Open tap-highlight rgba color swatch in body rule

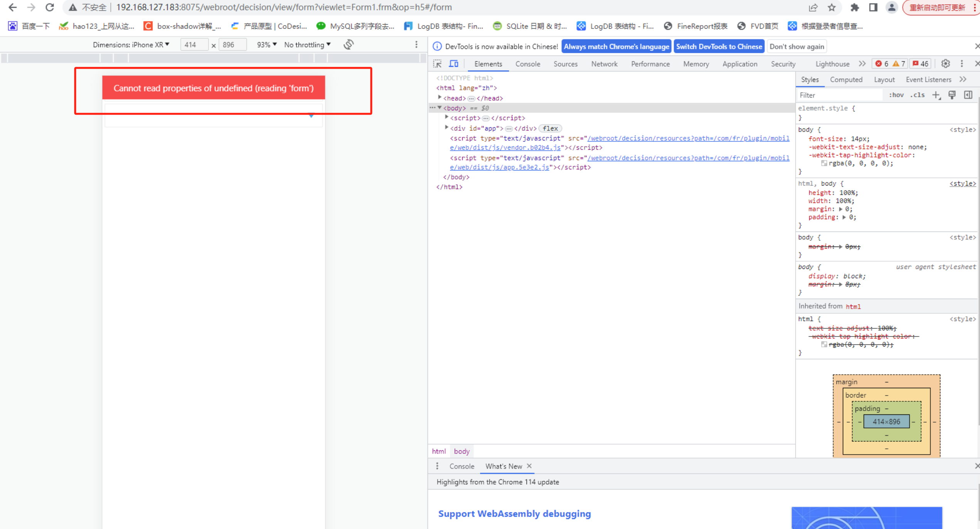[x=824, y=163]
